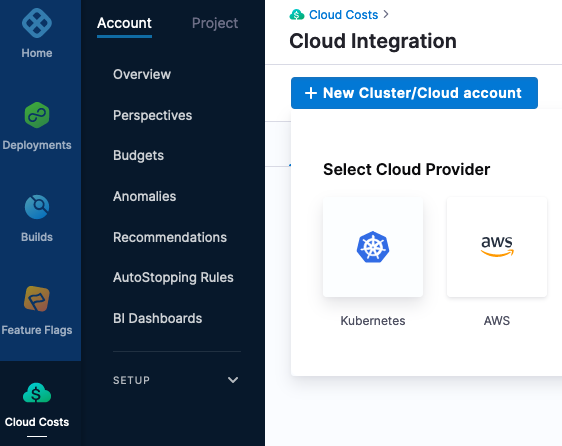Open the Builds module icon
The image size is (562, 446).
(x=37, y=207)
